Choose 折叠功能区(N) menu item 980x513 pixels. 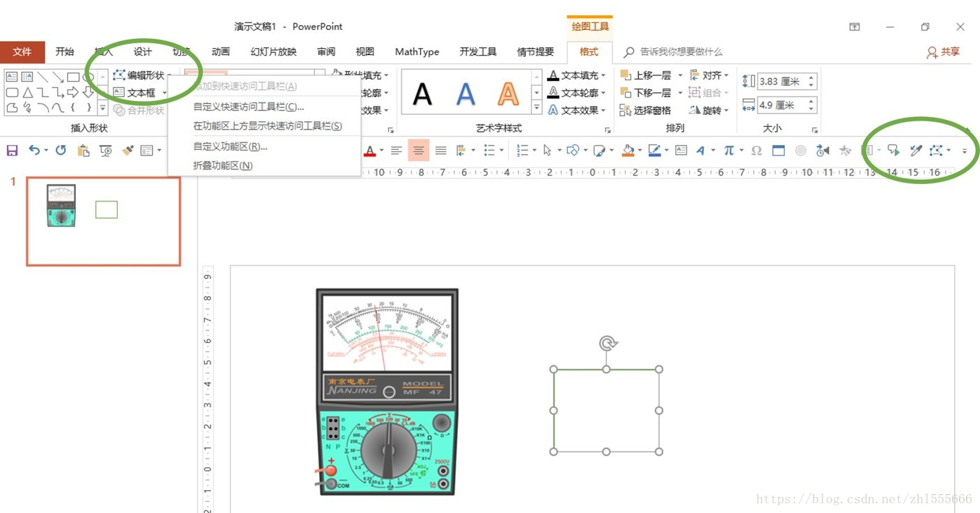point(264,165)
